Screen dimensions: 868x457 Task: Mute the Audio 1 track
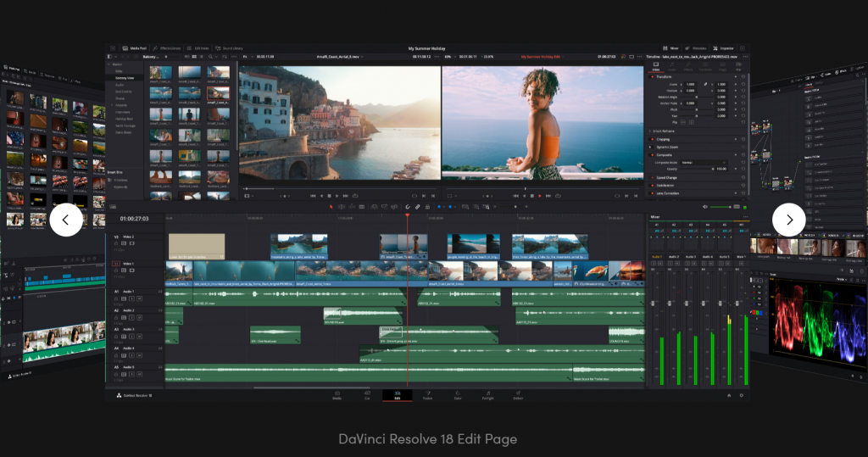coord(139,298)
